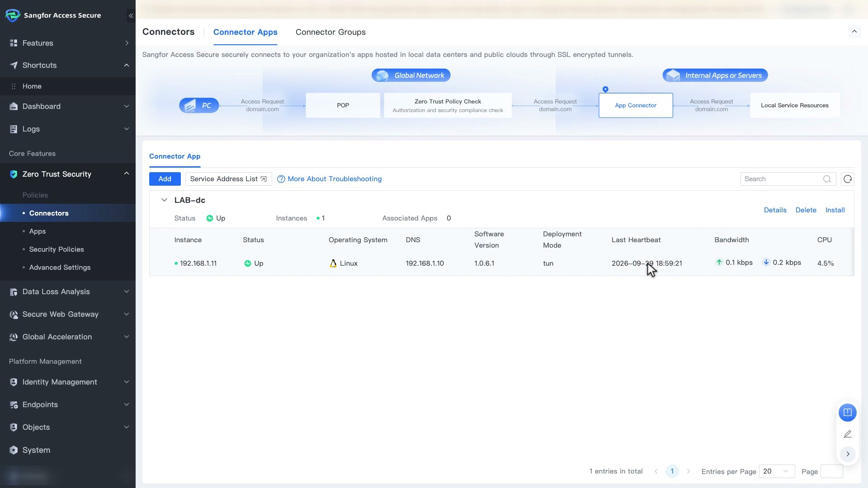The image size is (868, 488).
Task: Go to the next page arrow
Action: pyautogui.click(x=689, y=471)
